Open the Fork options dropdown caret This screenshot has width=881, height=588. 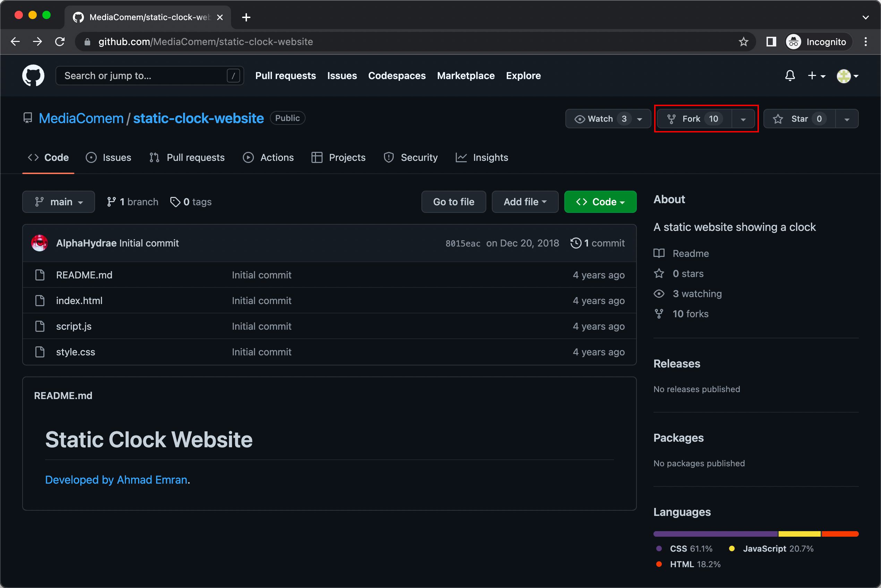(744, 119)
